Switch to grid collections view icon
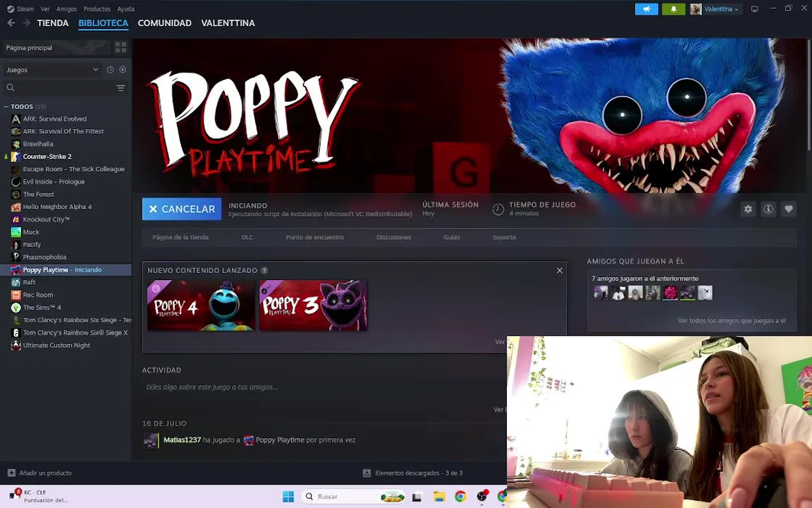The height and width of the screenshot is (508, 812). point(121,47)
